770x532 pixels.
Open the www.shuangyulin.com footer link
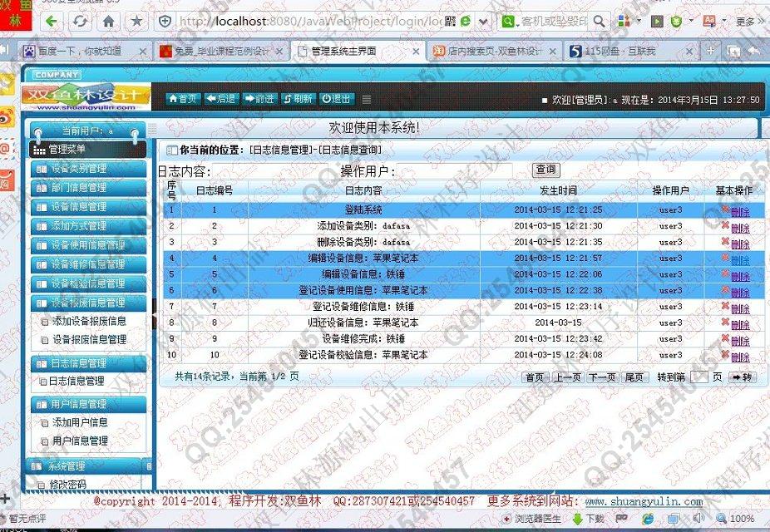[644, 501]
